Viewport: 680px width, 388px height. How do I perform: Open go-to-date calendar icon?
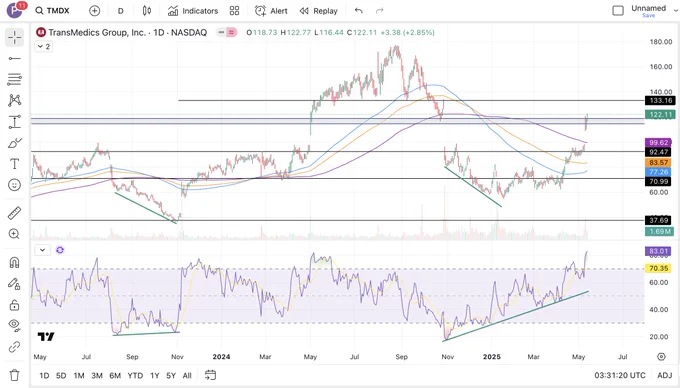[210, 375]
